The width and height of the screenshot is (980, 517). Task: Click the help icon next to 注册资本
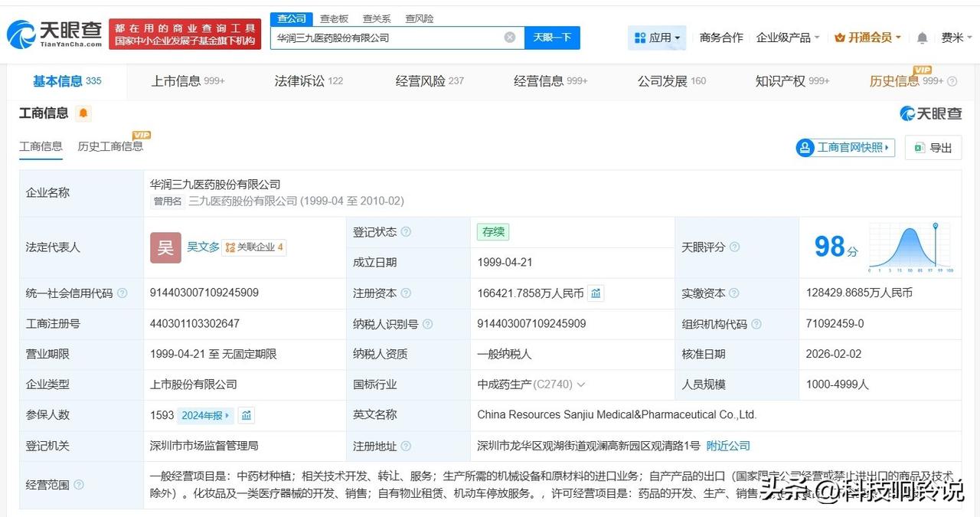pyautogui.click(x=406, y=293)
